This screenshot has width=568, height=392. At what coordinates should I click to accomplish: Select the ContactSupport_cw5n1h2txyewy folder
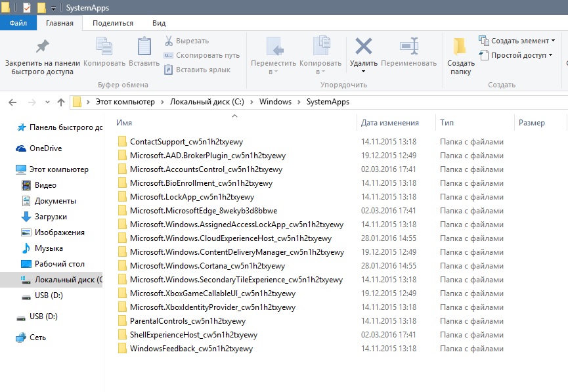[x=186, y=142]
